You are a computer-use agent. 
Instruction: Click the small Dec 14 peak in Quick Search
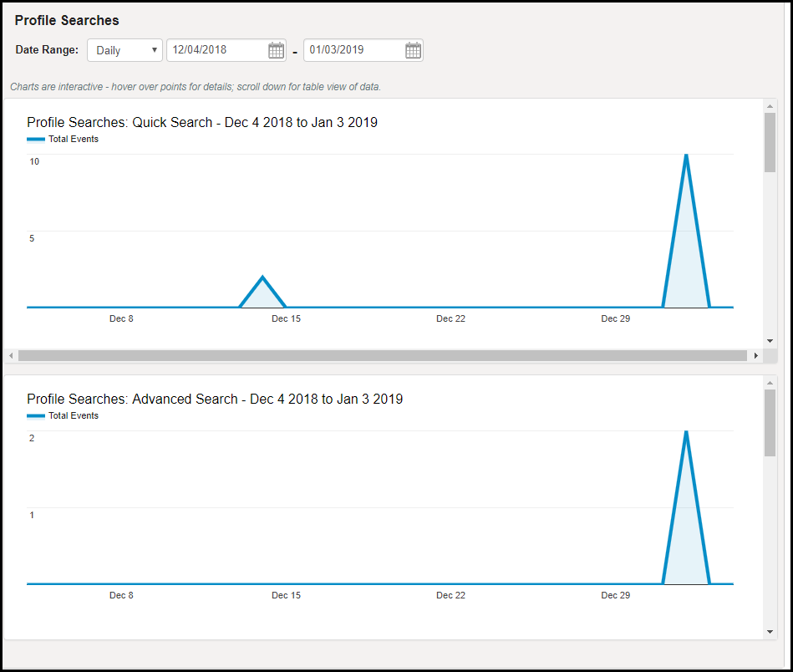tap(262, 277)
